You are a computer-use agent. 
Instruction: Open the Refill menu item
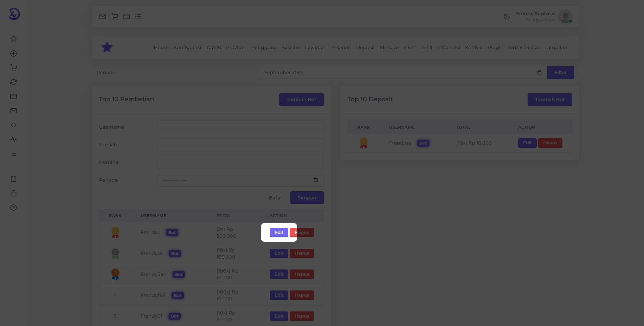click(426, 47)
